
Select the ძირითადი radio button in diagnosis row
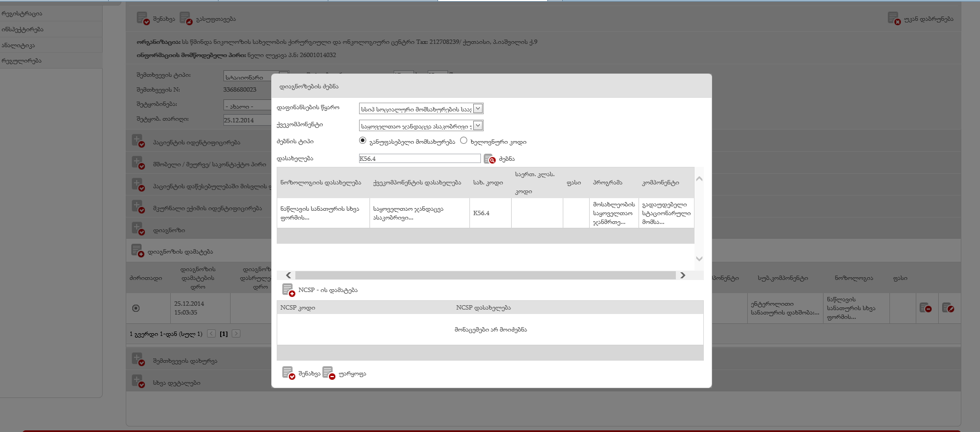[x=136, y=308]
